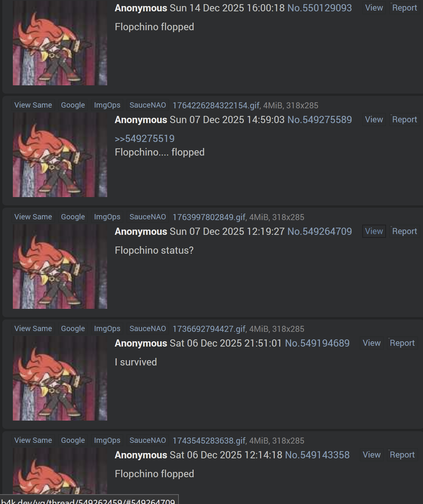
Task: Search SauceNAO for 1743545283638.gif
Action: point(148,440)
